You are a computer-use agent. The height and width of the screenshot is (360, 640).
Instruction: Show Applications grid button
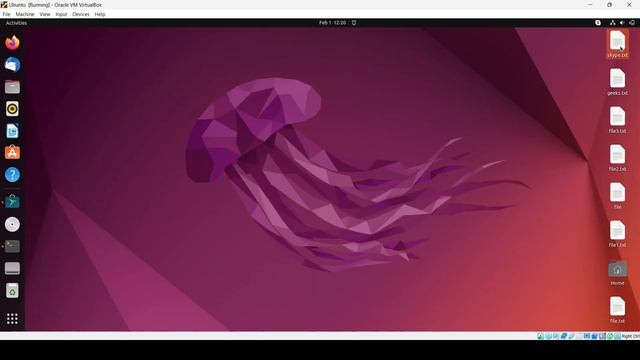(12, 318)
